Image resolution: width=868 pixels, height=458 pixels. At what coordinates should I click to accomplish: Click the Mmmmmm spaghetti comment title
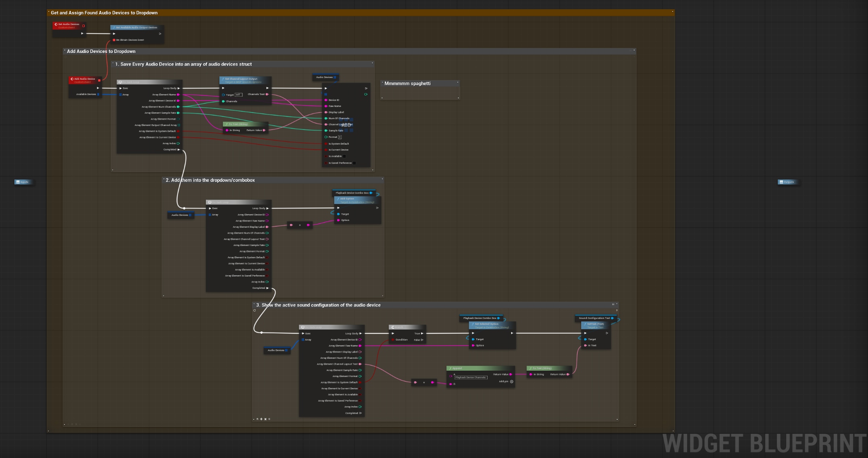(x=408, y=84)
